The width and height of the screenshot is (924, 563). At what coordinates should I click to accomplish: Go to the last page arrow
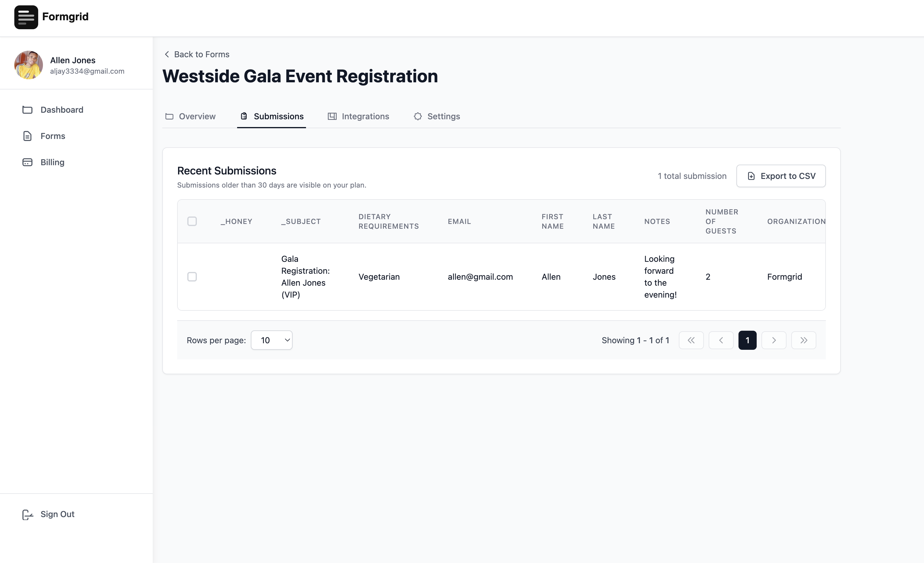click(x=803, y=340)
